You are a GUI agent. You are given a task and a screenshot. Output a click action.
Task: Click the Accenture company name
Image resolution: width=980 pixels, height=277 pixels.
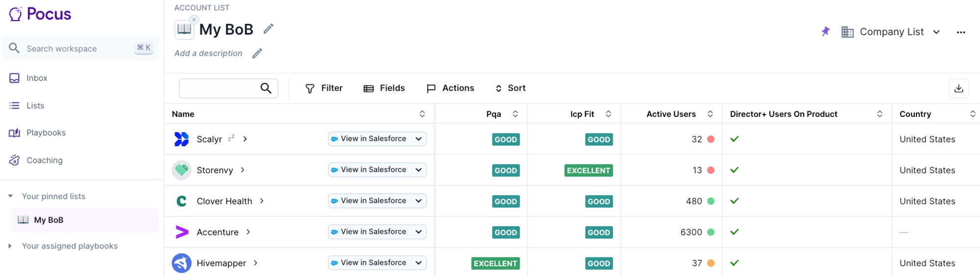coord(218,232)
